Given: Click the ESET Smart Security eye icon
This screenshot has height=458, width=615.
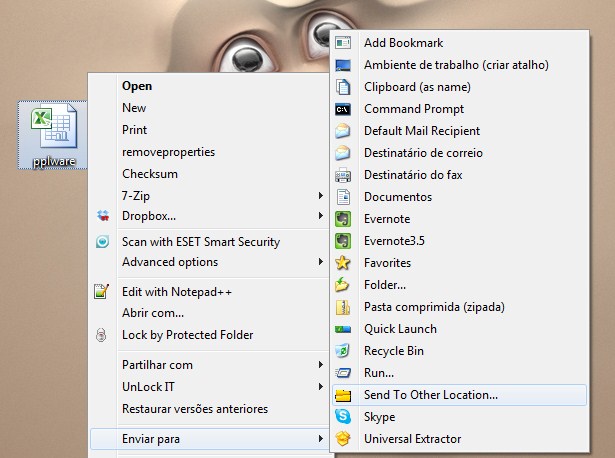Looking at the screenshot, I should point(103,242).
